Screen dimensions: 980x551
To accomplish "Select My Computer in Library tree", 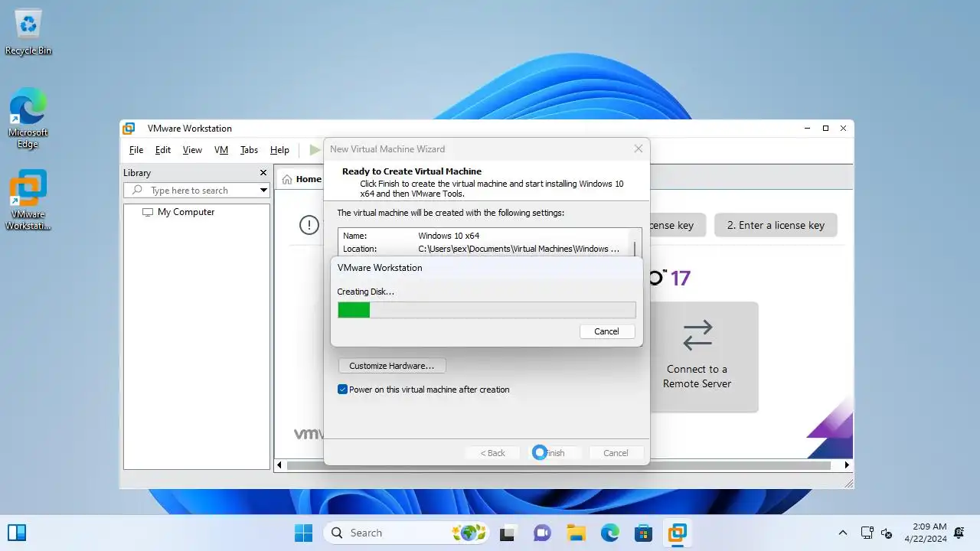I will coord(186,212).
